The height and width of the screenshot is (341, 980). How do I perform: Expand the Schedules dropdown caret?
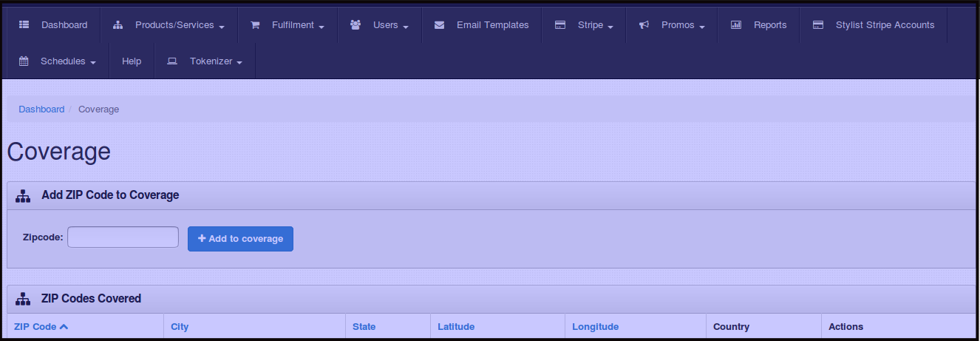[x=93, y=63]
